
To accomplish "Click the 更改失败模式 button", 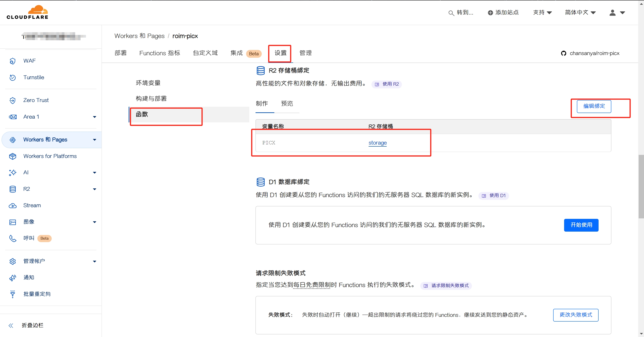I will (x=576, y=315).
